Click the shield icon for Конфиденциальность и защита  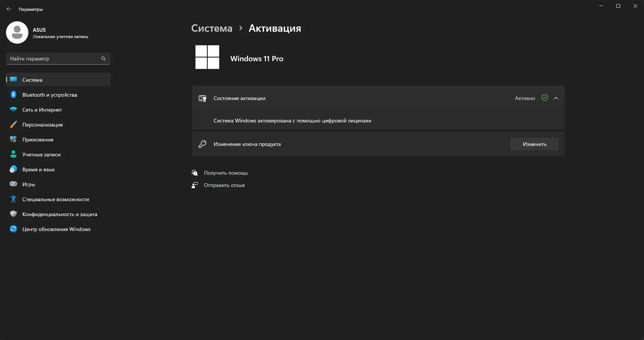[13, 214]
